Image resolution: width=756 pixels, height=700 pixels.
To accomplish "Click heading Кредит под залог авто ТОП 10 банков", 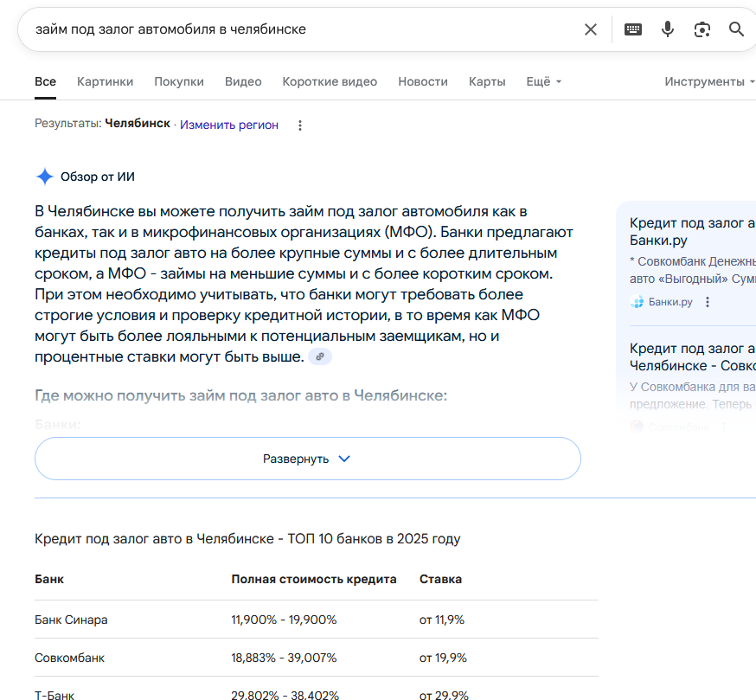I will [247, 538].
